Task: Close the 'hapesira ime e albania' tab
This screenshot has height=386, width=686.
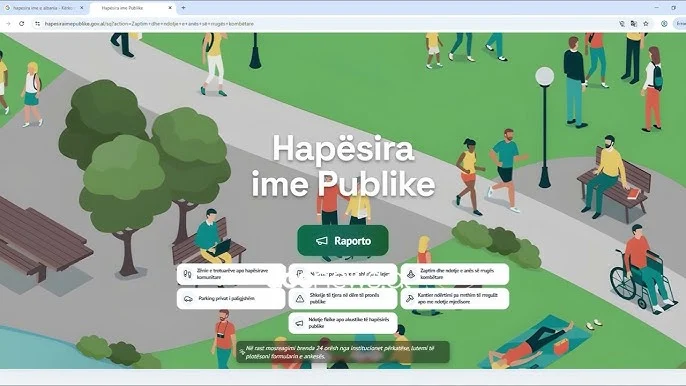Action: (x=81, y=8)
